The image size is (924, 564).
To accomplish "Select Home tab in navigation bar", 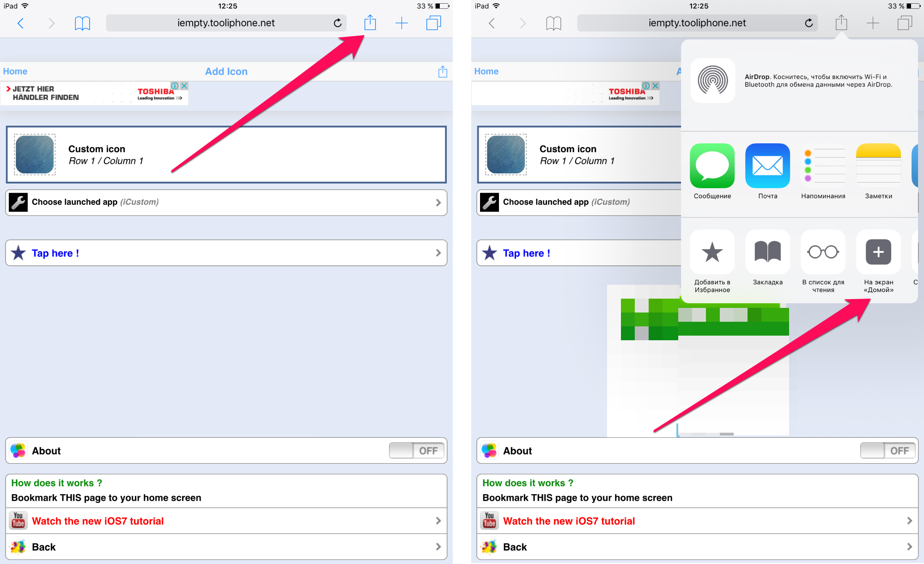I will point(14,71).
